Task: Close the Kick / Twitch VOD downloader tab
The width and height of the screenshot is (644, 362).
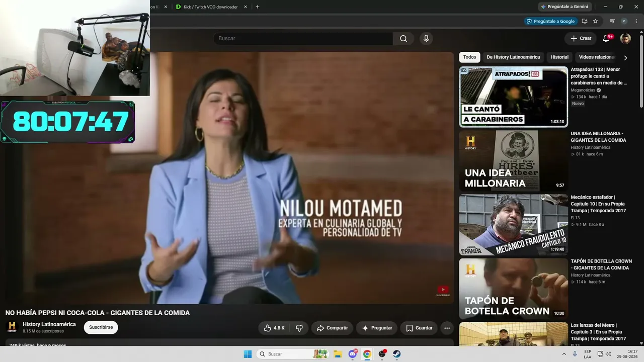Action: coord(246,7)
